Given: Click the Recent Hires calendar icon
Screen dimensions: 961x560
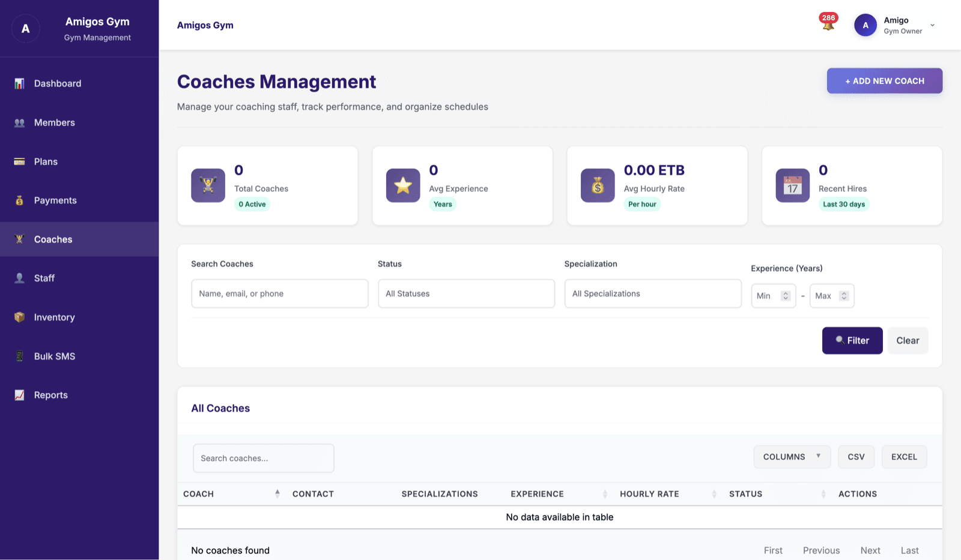Looking at the screenshot, I should click(792, 185).
